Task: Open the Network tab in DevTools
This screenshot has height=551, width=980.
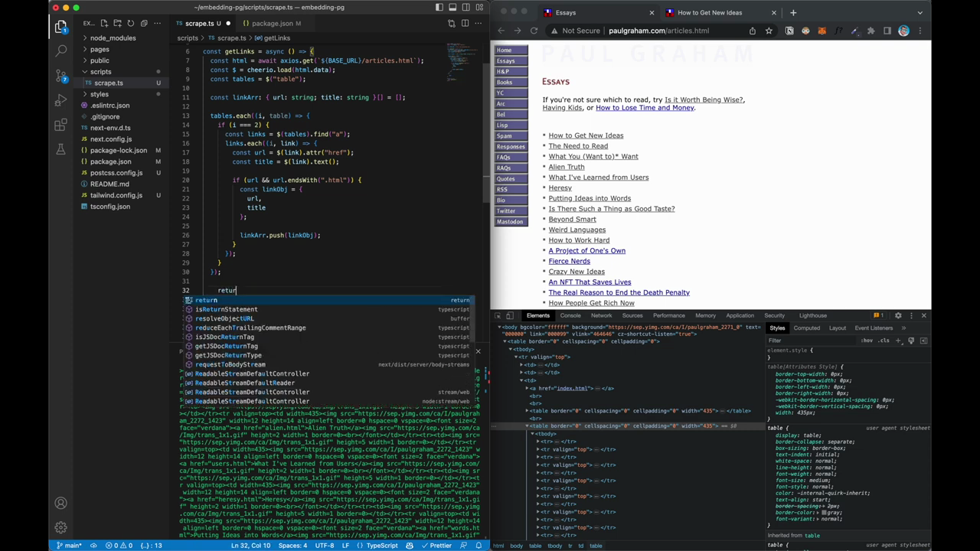Action: pyautogui.click(x=601, y=315)
